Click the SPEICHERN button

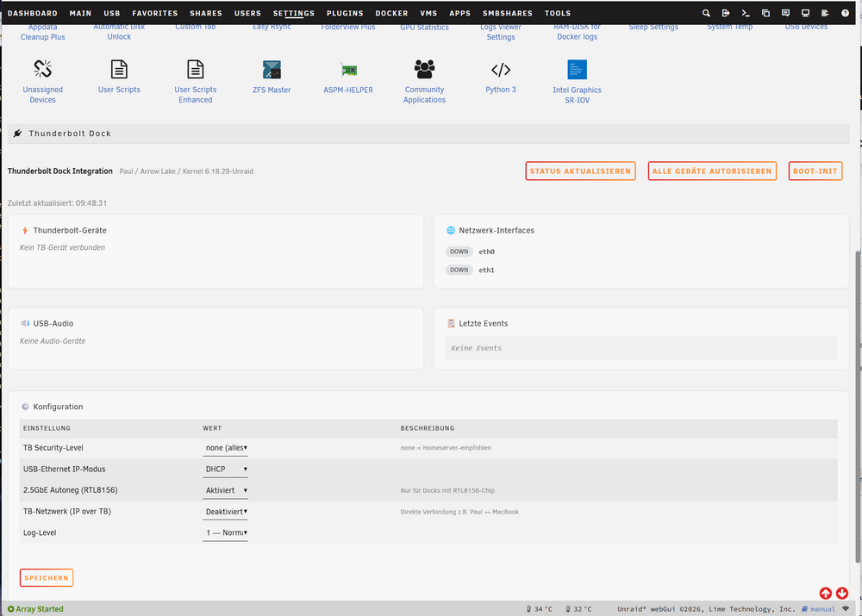47,577
